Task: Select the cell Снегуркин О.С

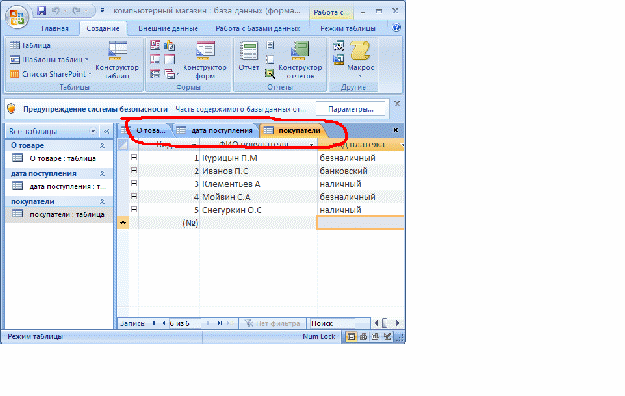Action: [x=258, y=210]
